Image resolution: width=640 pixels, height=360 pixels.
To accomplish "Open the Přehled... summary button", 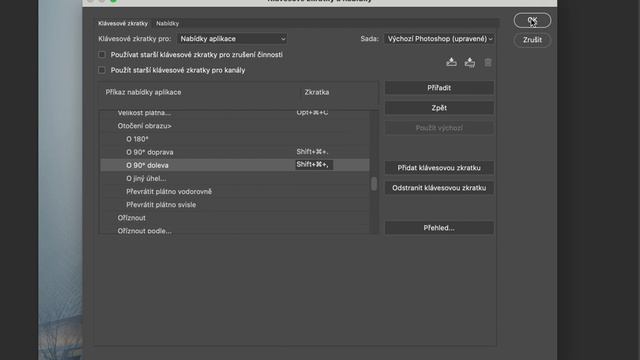I will (x=439, y=228).
